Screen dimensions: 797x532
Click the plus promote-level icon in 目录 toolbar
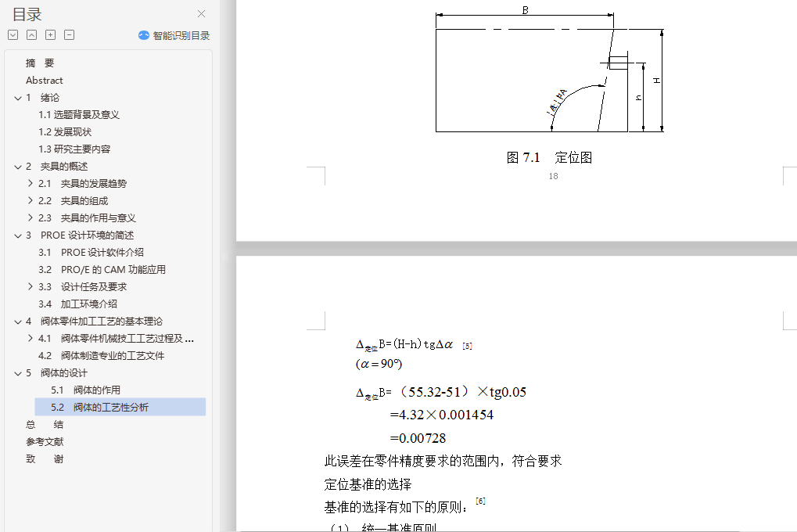coord(50,34)
